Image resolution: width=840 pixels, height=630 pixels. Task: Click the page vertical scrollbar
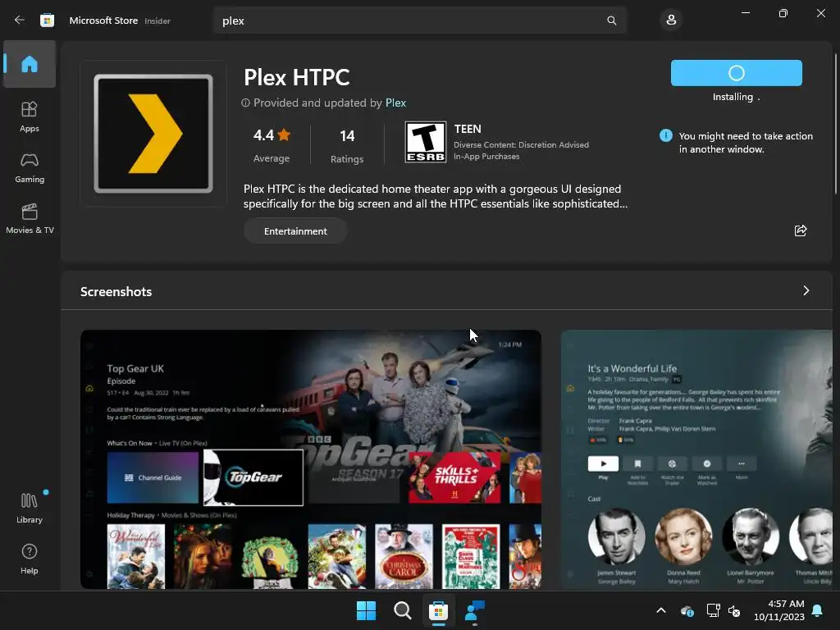(x=836, y=125)
